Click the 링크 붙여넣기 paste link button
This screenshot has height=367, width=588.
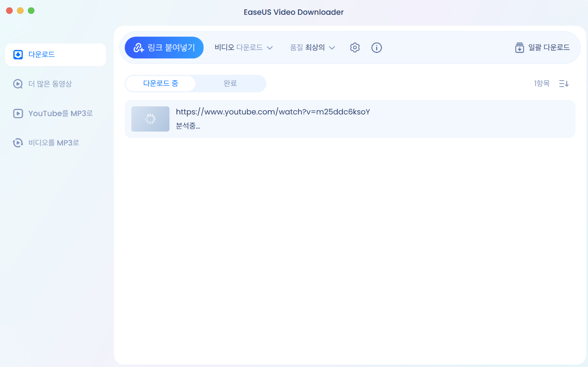[164, 47]
